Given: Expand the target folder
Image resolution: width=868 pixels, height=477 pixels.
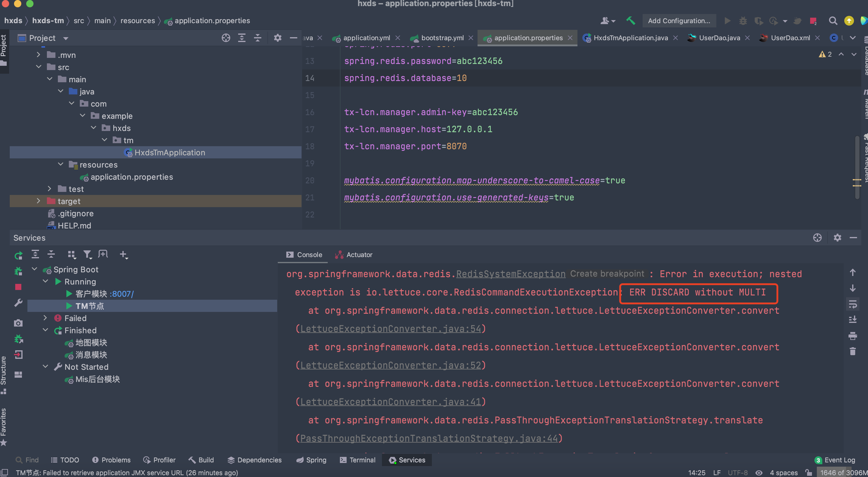Looking at the screenshot, I should click(38, 200).
